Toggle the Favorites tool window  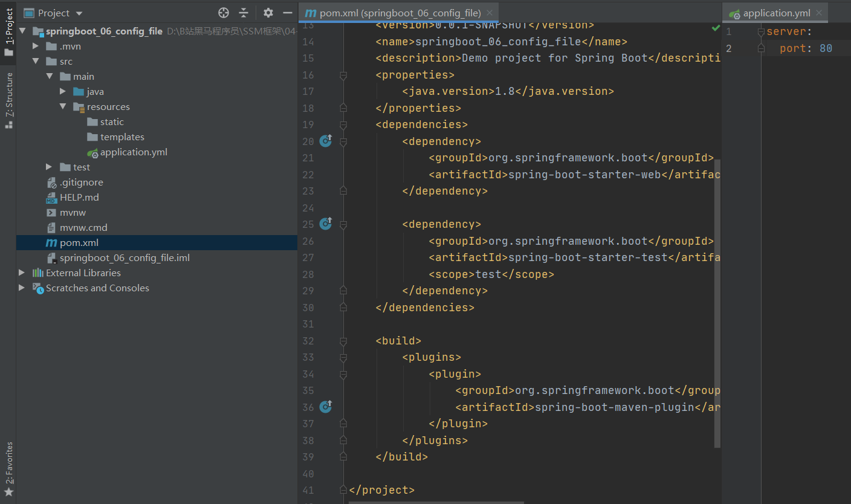[x=8, y=469]
